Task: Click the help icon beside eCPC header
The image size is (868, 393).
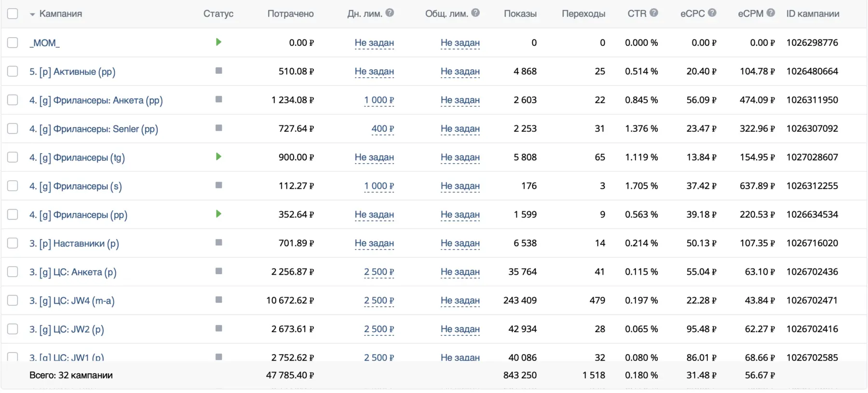Action: pos(712,13)
